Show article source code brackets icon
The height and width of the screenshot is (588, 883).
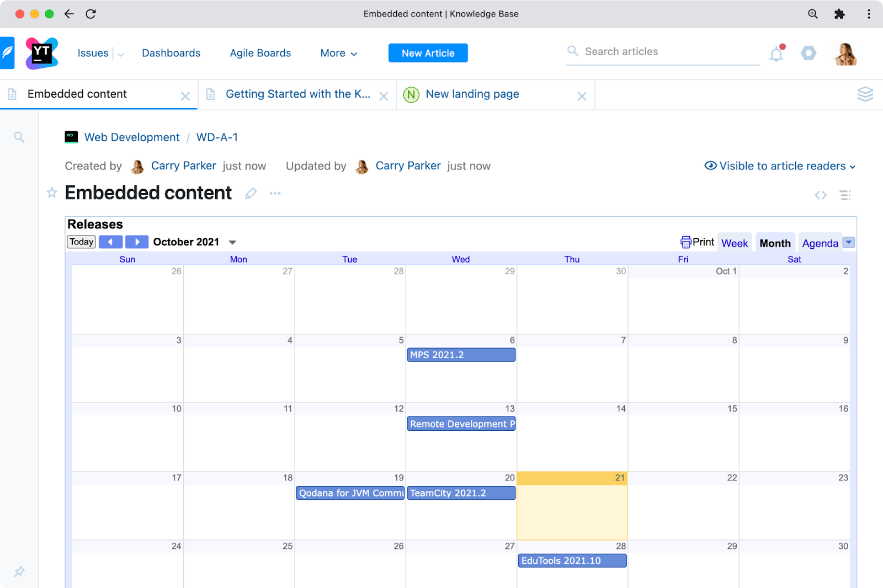pos(821,195)
